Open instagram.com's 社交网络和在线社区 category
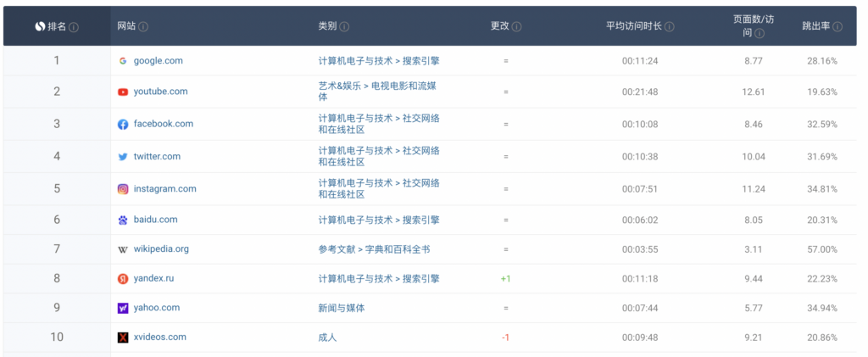The height and width of the screenshot is (357, 868). [x=379, y=189]
